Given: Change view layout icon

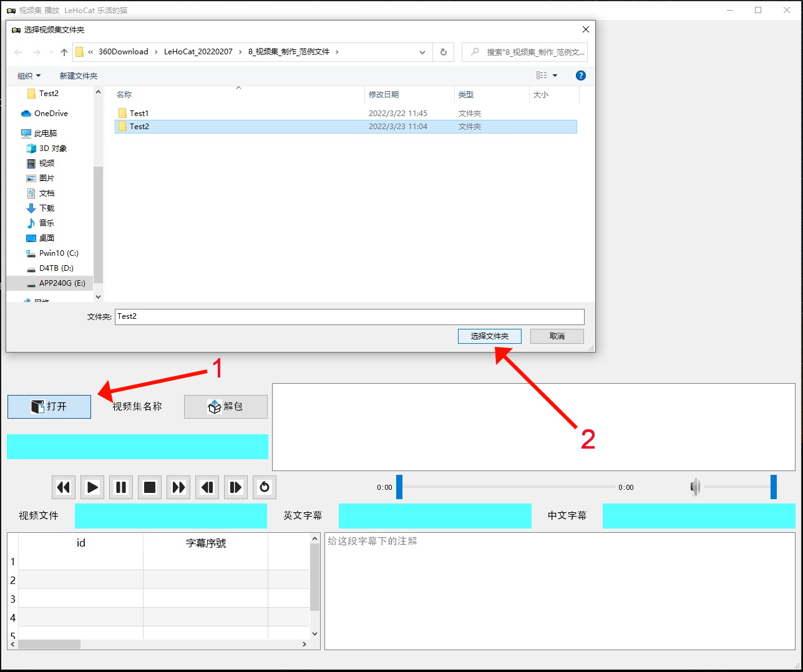Looking at the screenshot, I should coord(542,75).
